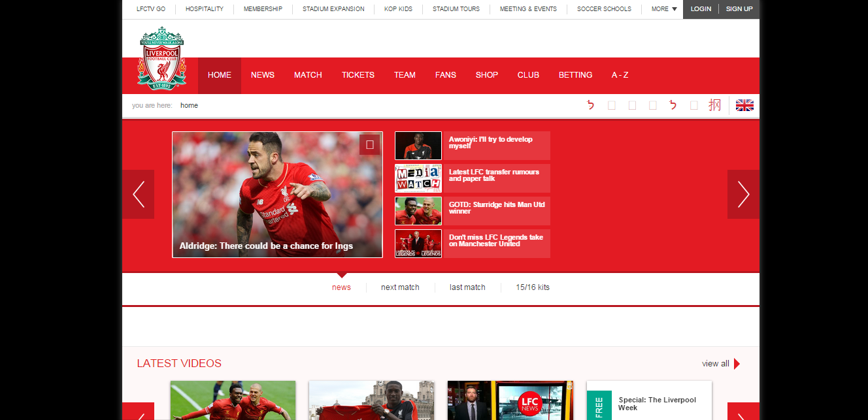Click the LATEST VIDEOS heading
This screenshot has width=868, height=420.
tap(179, 363)
